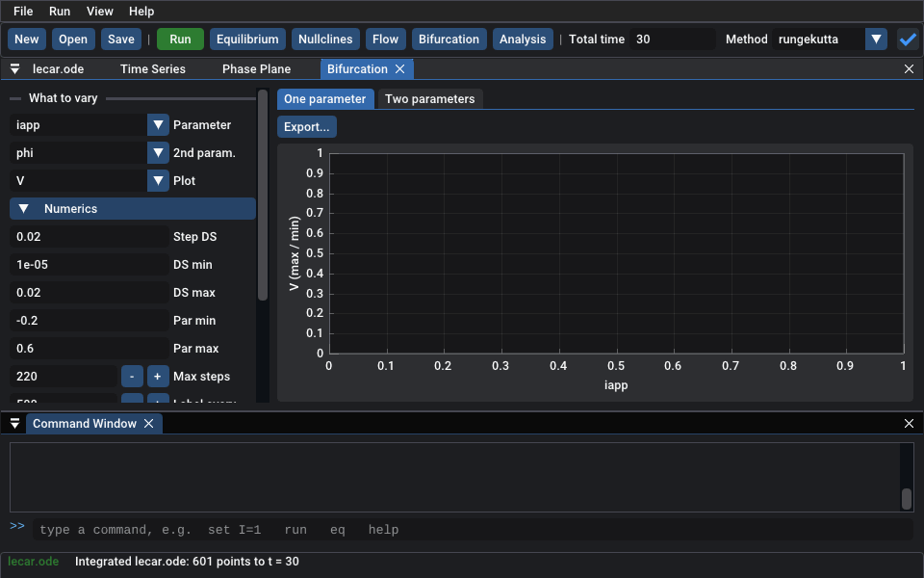924x578 pixels.
Task: Click the Open toolbar button
Action: tap(73, 39)
